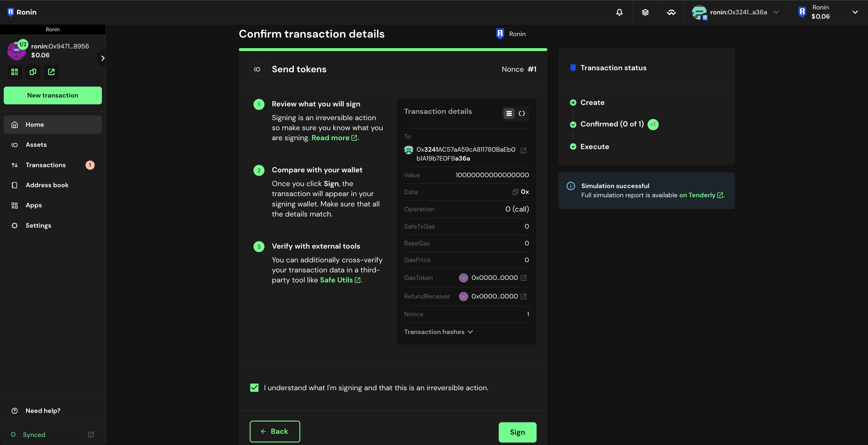Click the Sign button
This screenshot has height=445, width=868.
[x=517, y=432]
